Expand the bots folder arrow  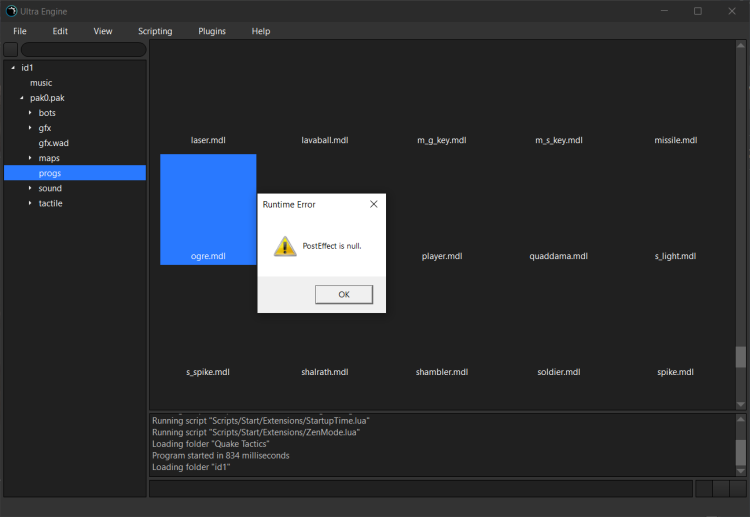pyautogui.click(x=30, y=113)
